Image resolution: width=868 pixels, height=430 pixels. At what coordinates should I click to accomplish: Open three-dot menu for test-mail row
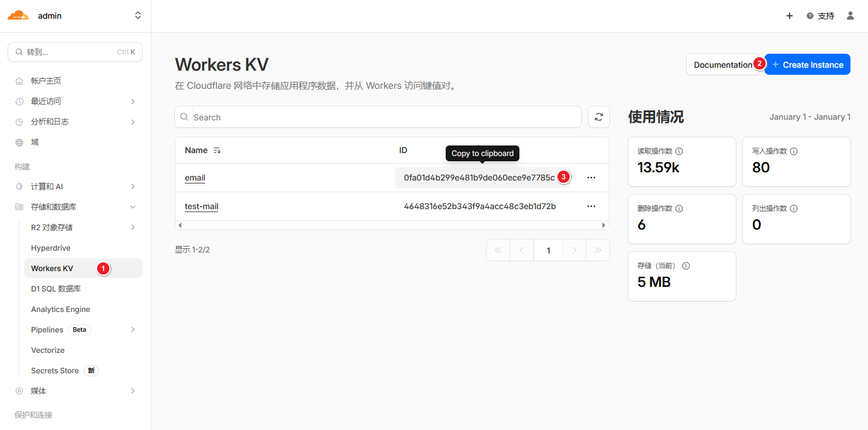[591, 206]
